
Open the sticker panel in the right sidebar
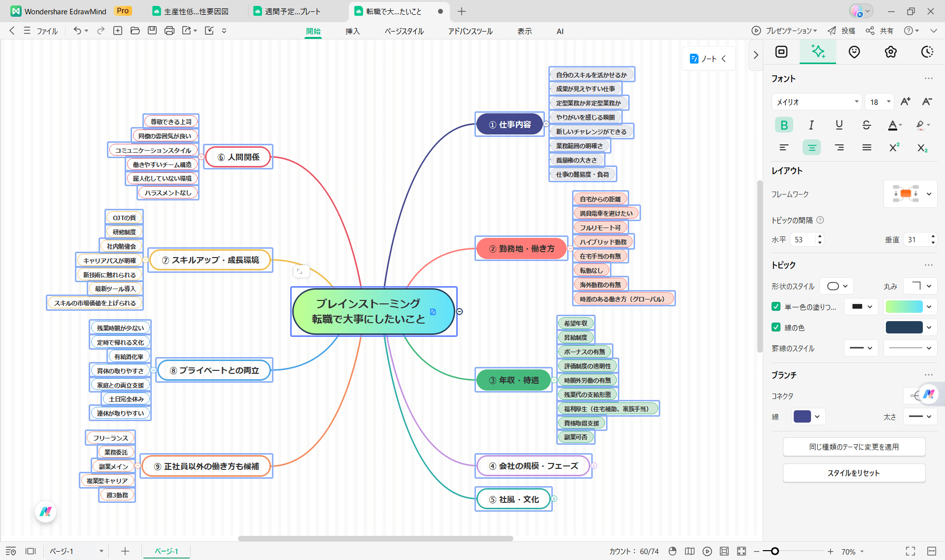point(854,52)
